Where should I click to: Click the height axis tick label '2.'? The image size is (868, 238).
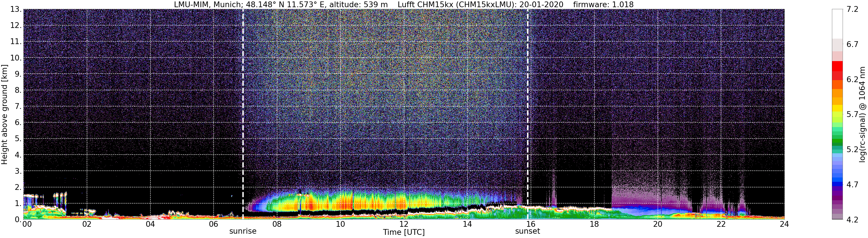pos(18,187)
